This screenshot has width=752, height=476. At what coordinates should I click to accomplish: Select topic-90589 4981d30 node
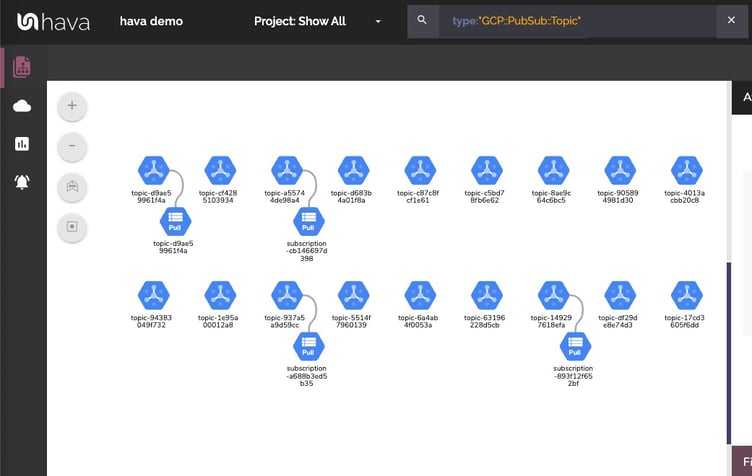[620, 170]
